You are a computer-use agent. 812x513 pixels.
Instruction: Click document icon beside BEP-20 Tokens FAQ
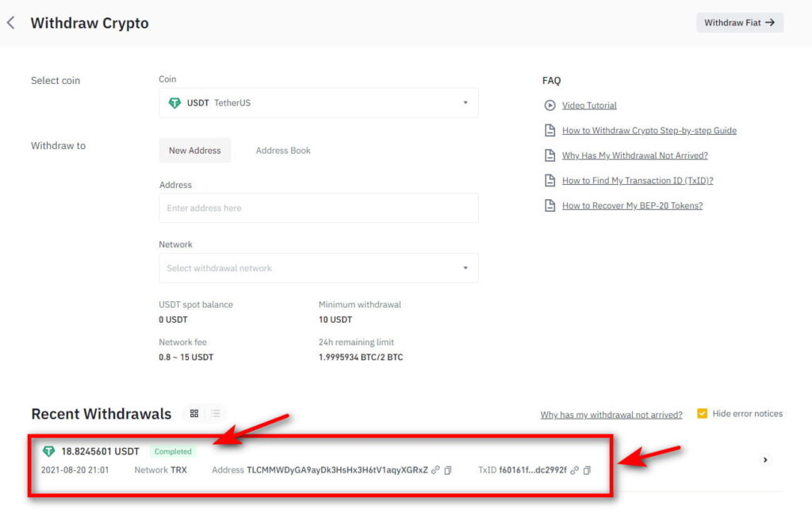(x=550, y=205)
